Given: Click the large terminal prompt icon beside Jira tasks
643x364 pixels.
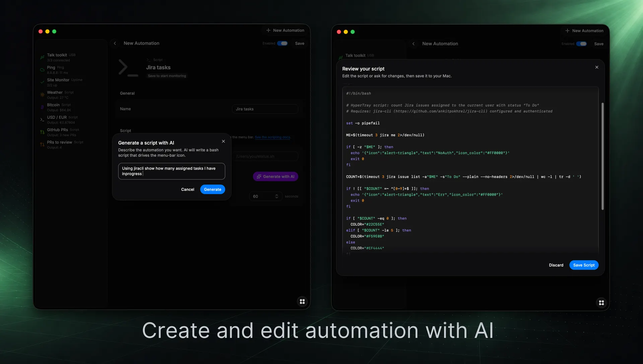Looking at the screenshot, I should click(128, 68).
